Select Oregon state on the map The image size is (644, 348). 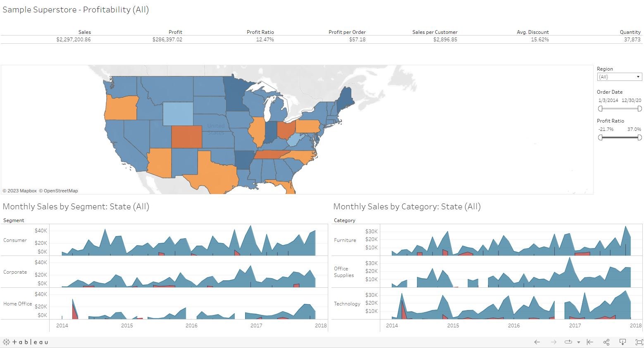coord(120,107)
